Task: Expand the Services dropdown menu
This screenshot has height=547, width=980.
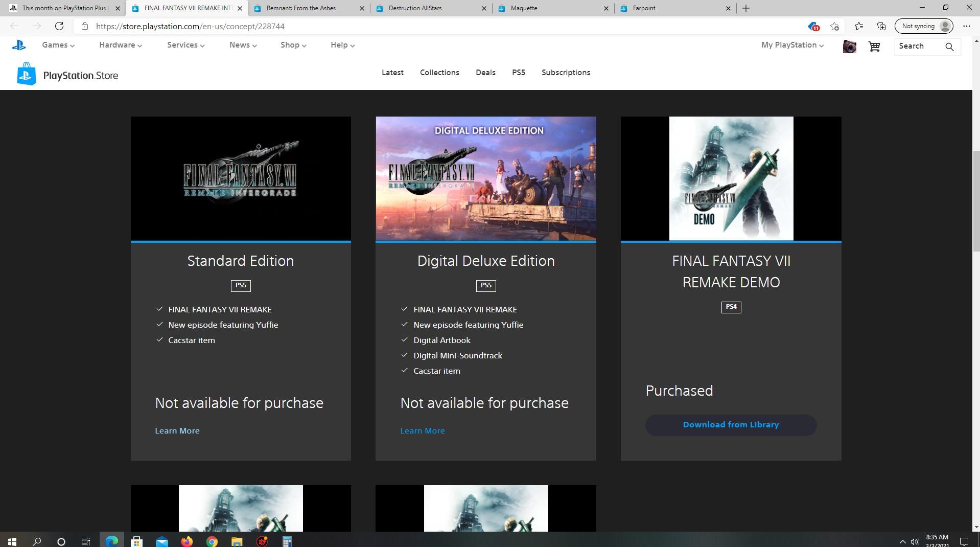Action: (186, 45)
